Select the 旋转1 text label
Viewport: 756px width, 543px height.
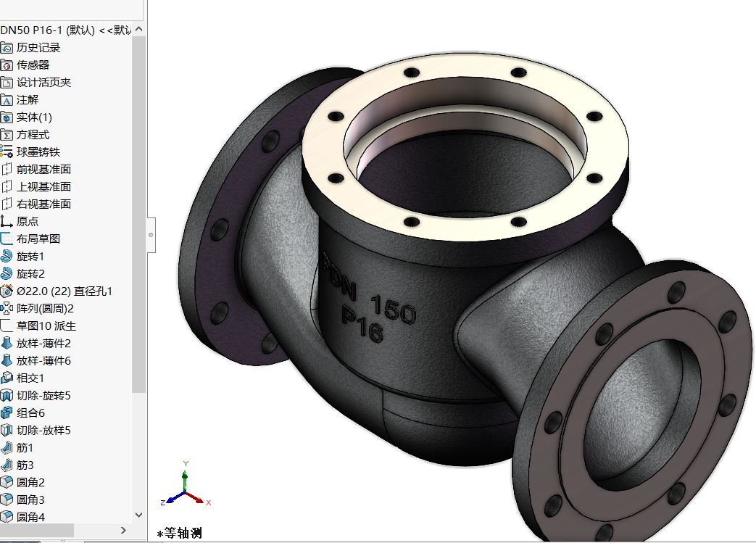(x=30, y=256)
